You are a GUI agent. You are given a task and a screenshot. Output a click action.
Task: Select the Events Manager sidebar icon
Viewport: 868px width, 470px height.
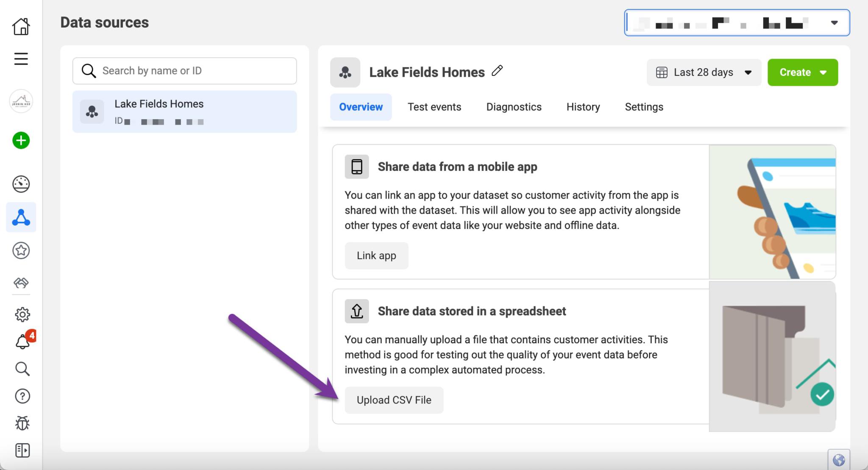point(21,217)
